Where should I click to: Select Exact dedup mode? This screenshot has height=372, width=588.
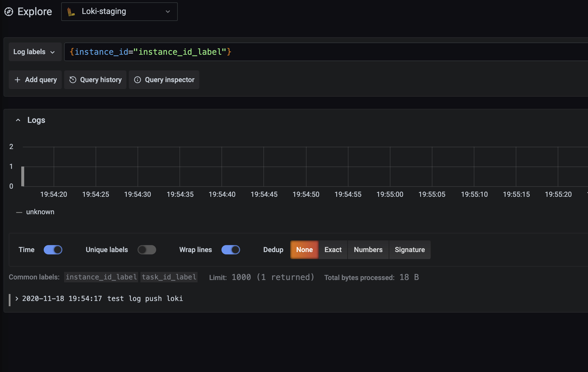click(332, 249)
